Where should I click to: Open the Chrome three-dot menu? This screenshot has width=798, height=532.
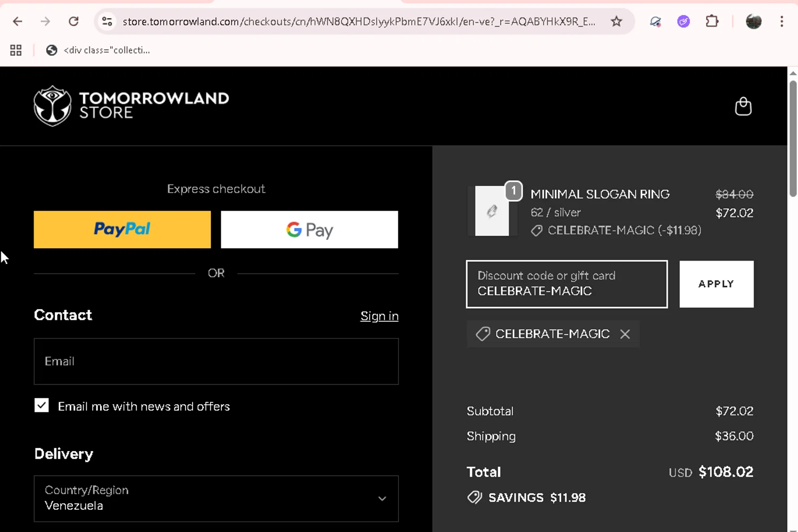pyautogui.click(x=782, y=21)
